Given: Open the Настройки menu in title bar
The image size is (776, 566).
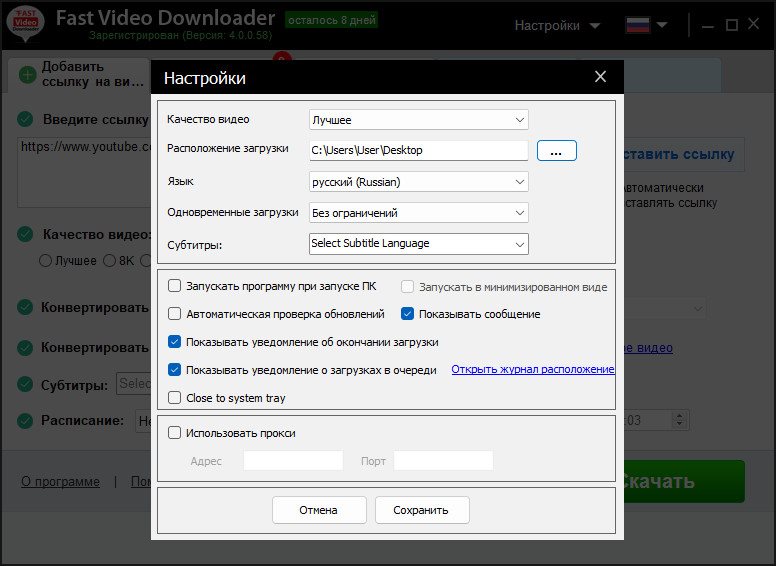Looking at the screenshot, I should pyautogui.click(x=557, y=25).
